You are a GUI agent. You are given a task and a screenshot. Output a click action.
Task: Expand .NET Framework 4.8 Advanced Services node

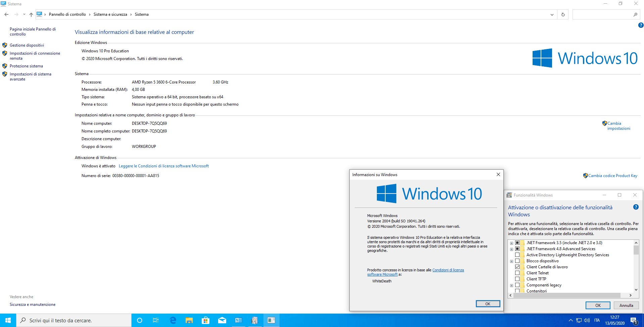pos(511,249)
